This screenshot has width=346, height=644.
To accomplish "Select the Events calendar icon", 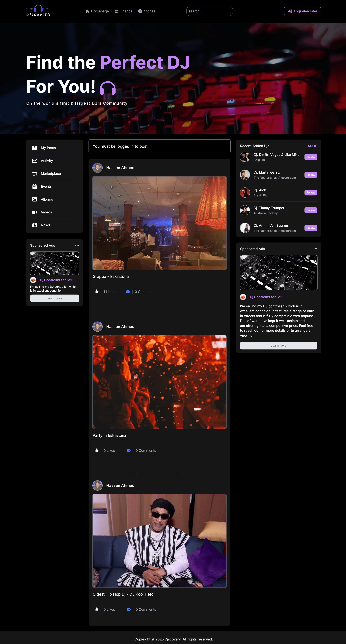I will click(x=35, y=186).
